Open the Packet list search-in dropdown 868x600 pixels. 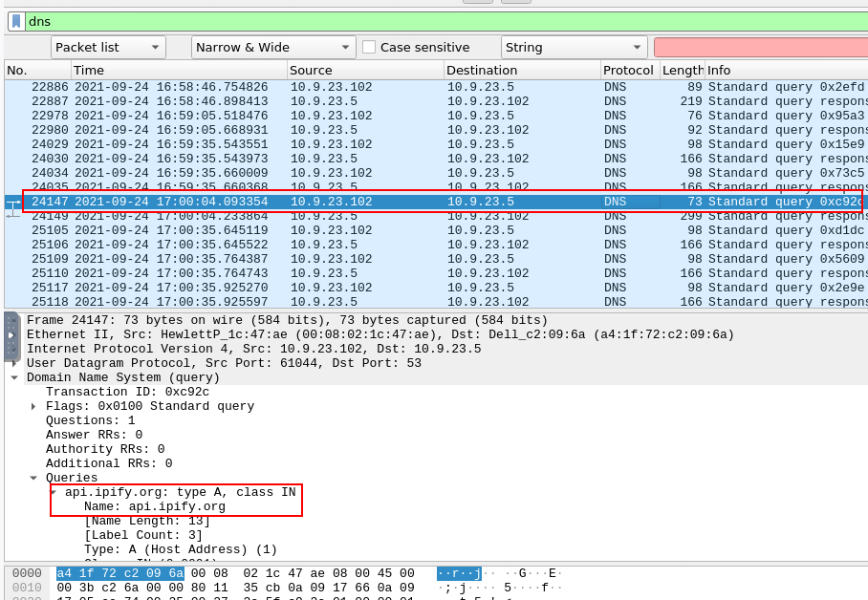point(108,48)
